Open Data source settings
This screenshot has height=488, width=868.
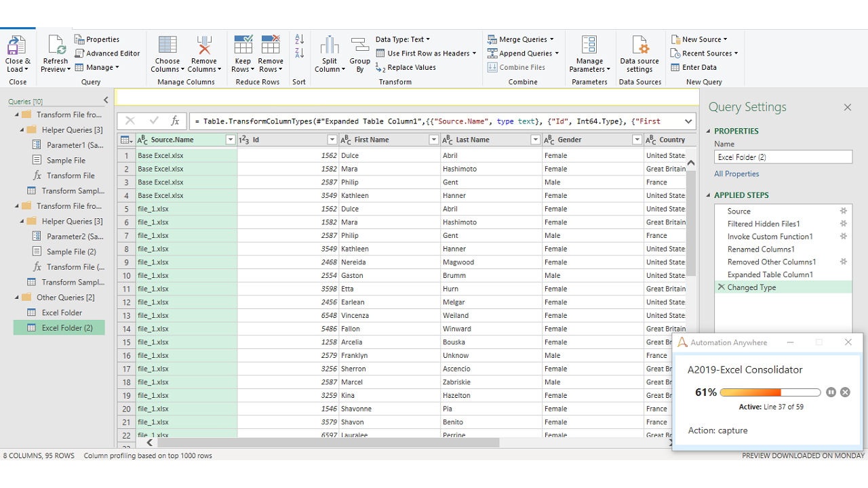coord(639,46)
